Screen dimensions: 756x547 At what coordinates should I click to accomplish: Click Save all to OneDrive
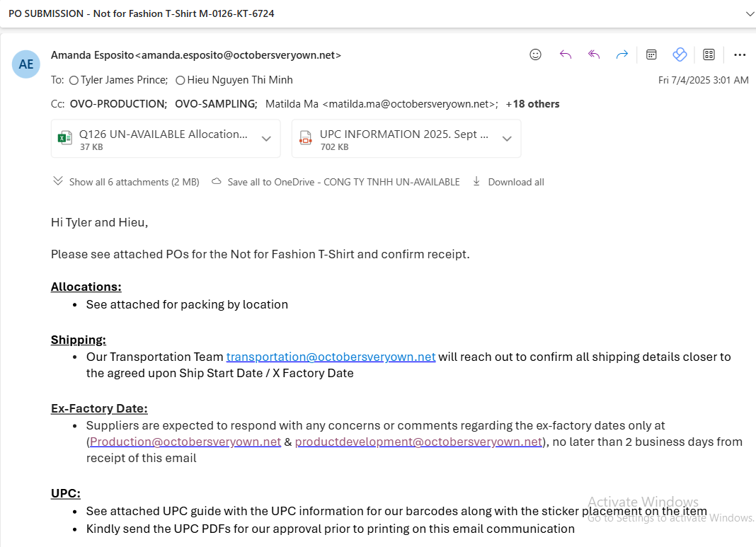336,182
